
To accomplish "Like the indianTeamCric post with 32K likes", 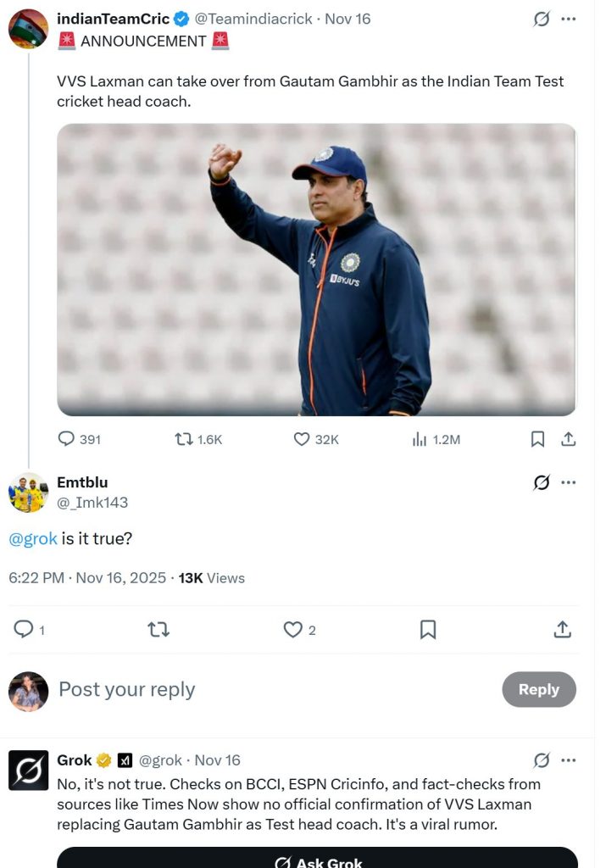I will [302, 439].
